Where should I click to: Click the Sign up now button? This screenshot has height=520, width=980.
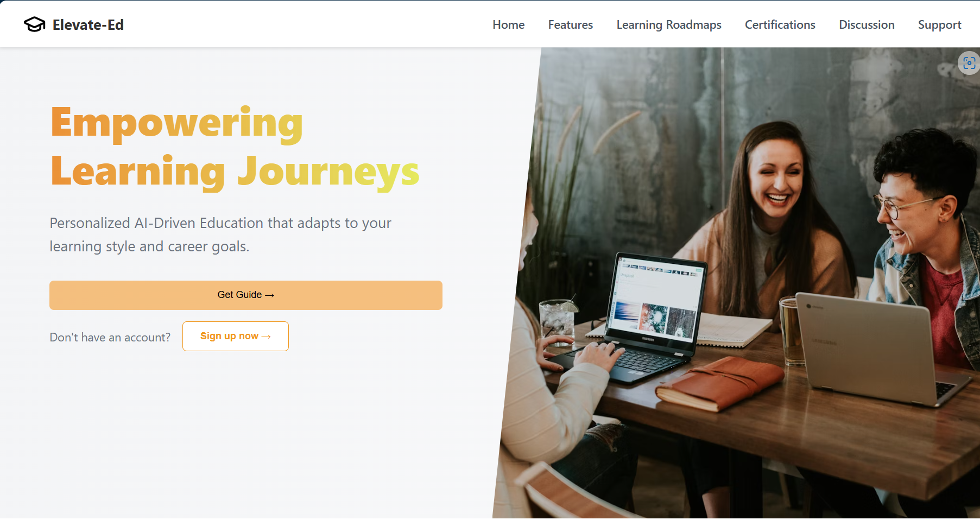tap(236, 336)
